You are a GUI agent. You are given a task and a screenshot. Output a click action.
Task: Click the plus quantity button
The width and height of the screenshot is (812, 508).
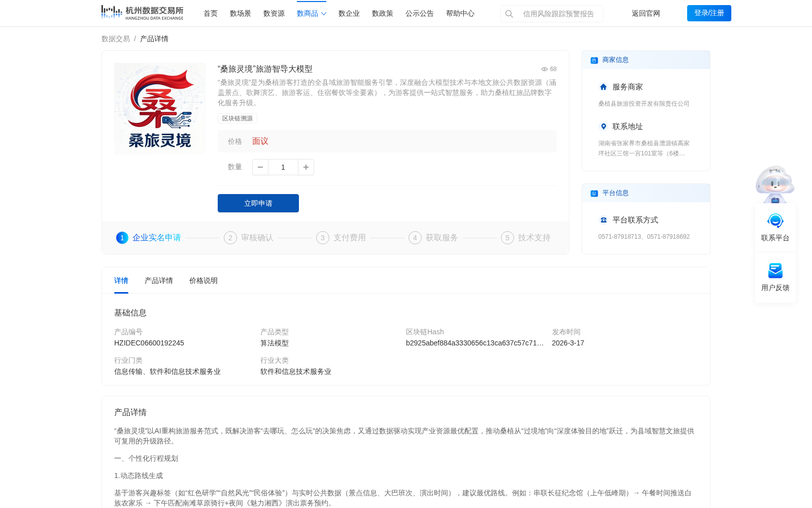[x=306, y=167]
